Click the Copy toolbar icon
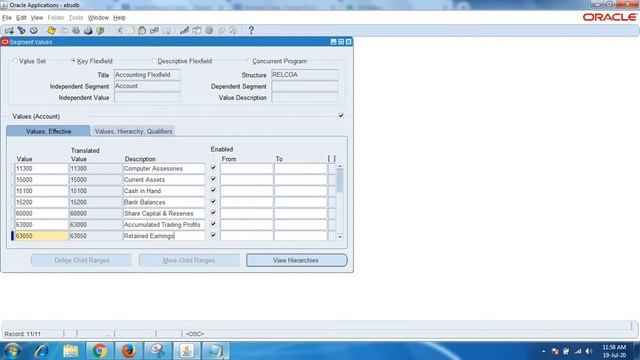This screenshot has height=360, width=640. [x=131, y=31]
